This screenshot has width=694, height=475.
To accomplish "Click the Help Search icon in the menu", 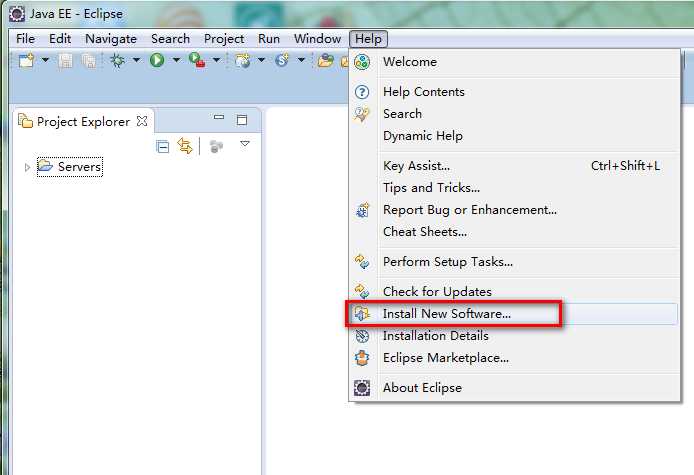I will [x=362, y=114].
